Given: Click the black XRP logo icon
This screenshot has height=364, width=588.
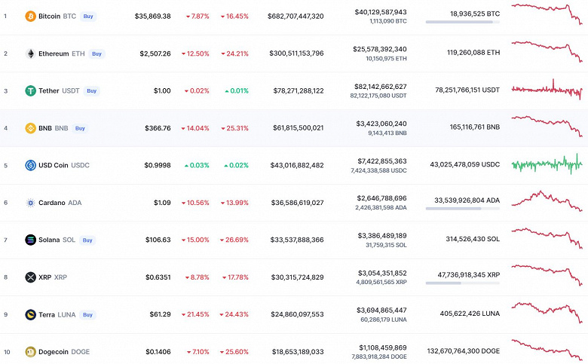Looking at the screenshot, I should pos(30,277).
